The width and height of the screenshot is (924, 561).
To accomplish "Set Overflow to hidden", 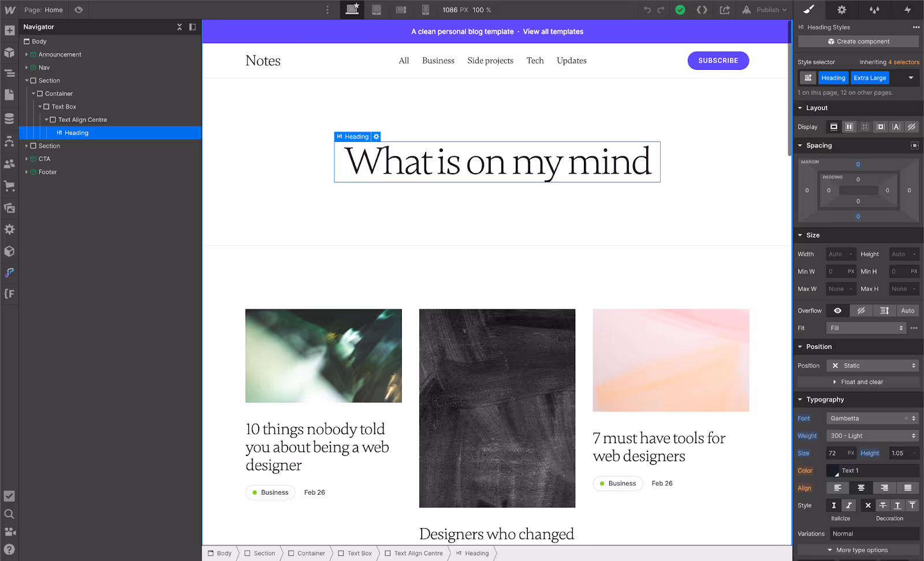I will (x=861, y=311).
